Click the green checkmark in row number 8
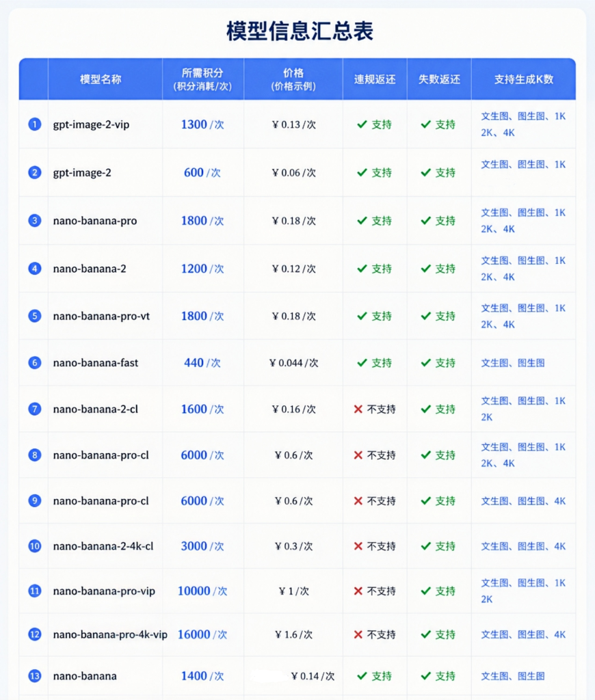This screenshot has height=700, width=595. tap(425, 455)
